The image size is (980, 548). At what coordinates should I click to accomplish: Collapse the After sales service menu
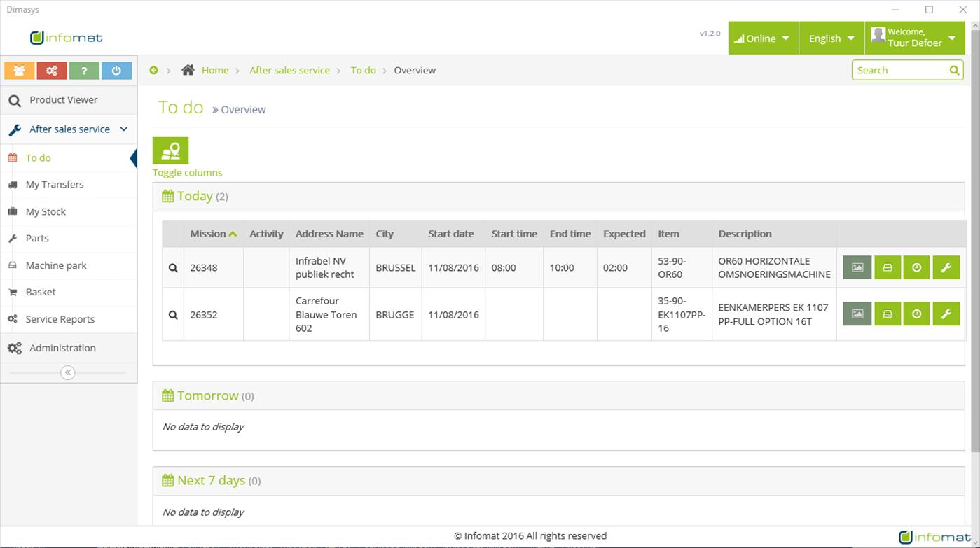(69, 129)
